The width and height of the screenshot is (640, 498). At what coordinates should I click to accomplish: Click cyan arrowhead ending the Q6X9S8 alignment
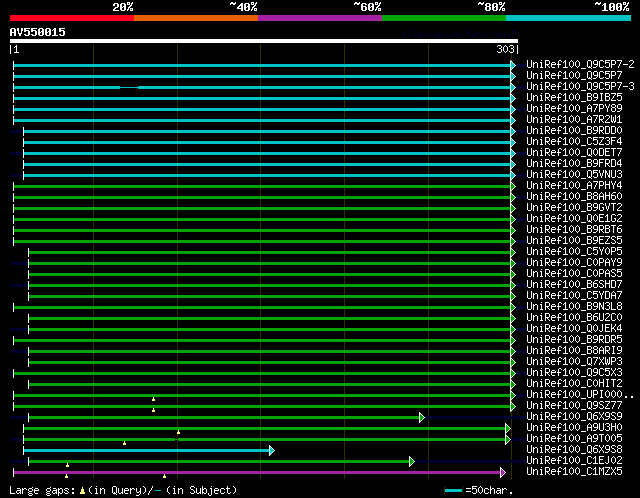[272, 451]
